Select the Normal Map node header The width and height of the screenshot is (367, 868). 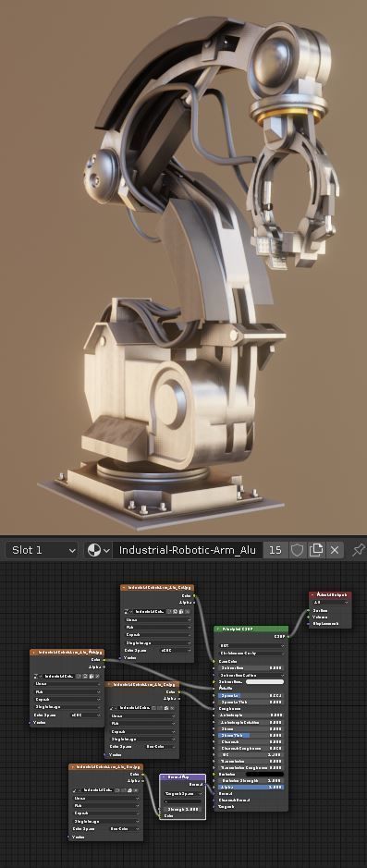pyautogui.click(x=183, y=777)
